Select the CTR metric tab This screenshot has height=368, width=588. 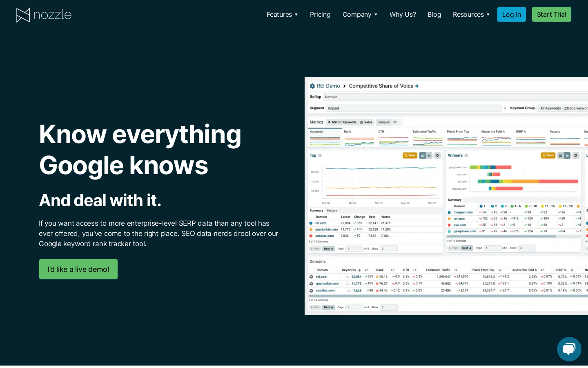394,138
